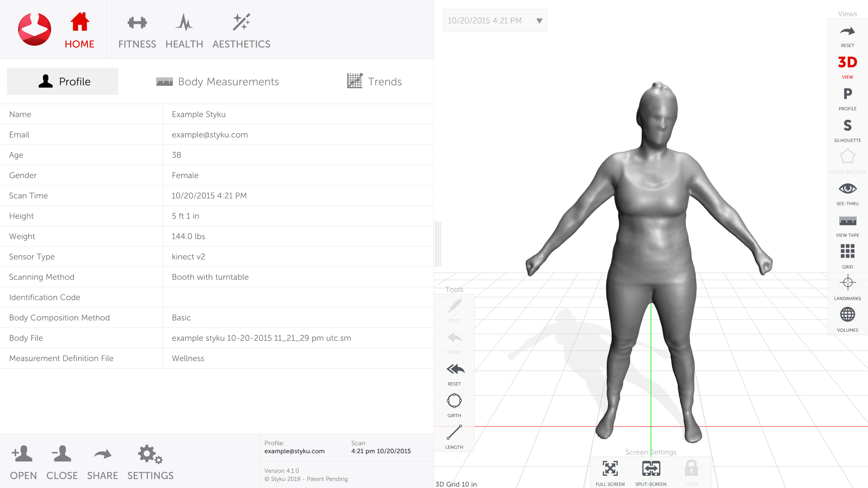
Task: Open the Trends tab
Action: [x=374, y=82]
